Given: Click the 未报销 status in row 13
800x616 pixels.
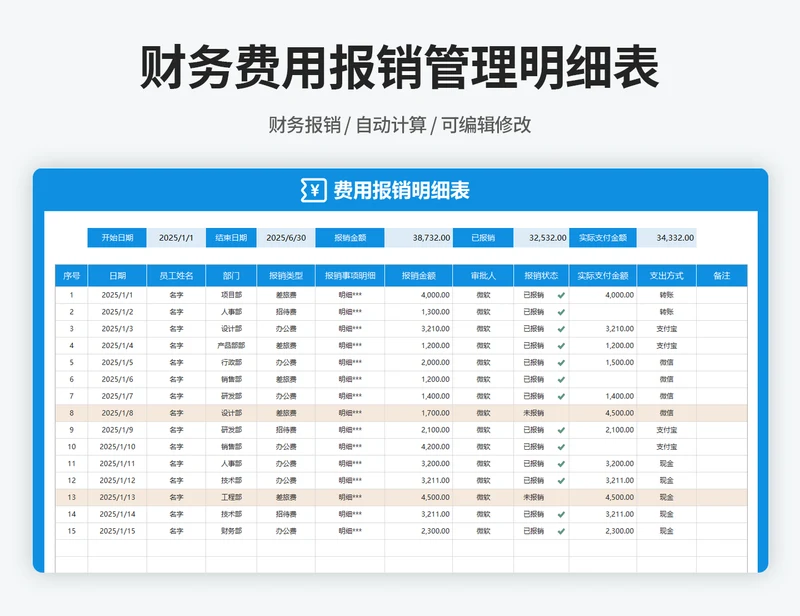Looking at the screenshot, I should (534, 497).
